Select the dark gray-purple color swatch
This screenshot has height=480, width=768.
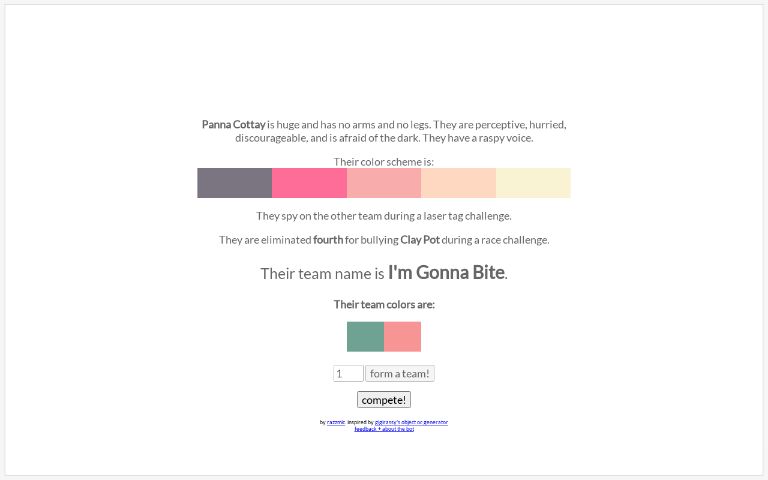234,183
